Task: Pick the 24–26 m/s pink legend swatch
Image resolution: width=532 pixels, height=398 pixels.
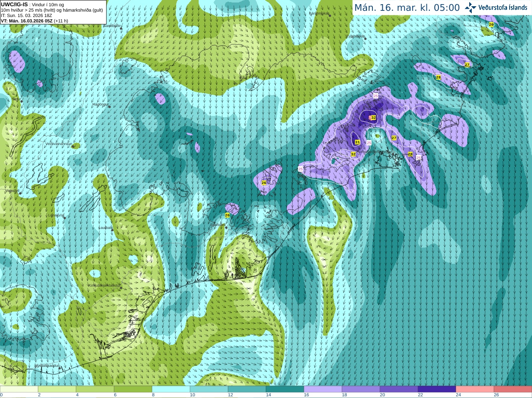Action: click(x=475, y=389)
